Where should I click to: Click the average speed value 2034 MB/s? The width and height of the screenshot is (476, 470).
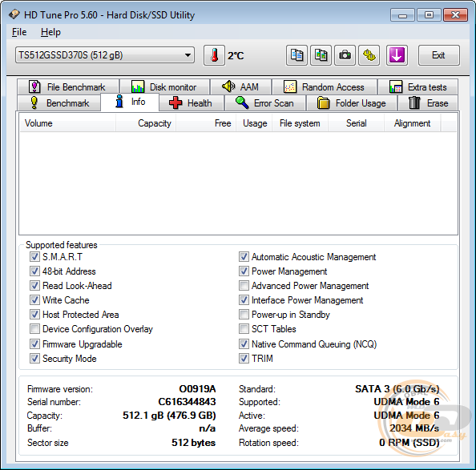(x=414, y=428)
